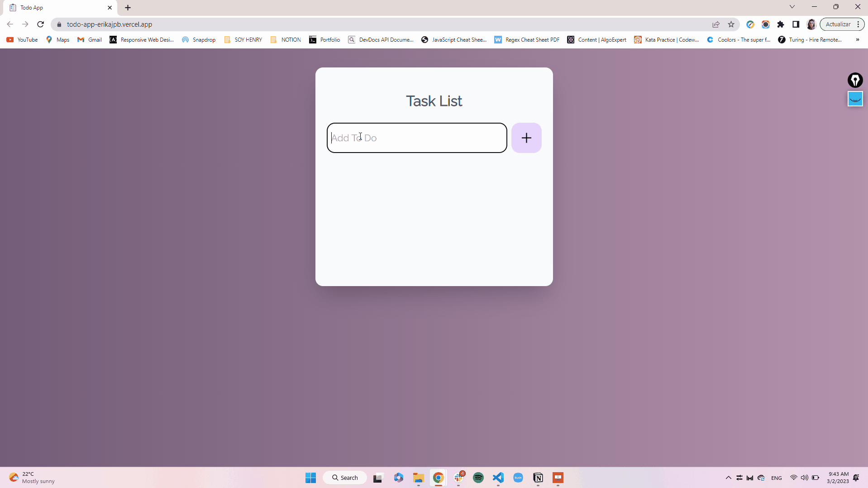868x488 pixels.
Task: Show overflow bookmarks via the double chevron
Action: (858, 39)
